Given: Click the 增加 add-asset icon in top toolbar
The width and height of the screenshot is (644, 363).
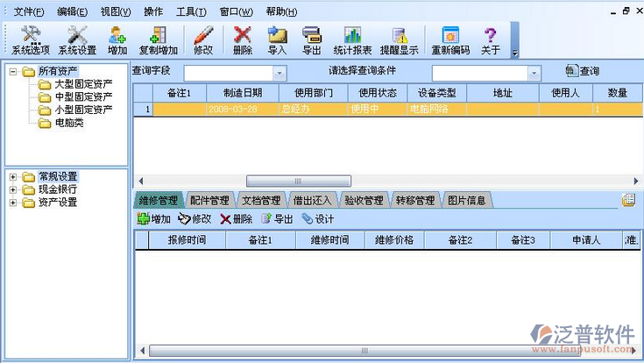Looking at the screenshot, I should pos(117,40).
